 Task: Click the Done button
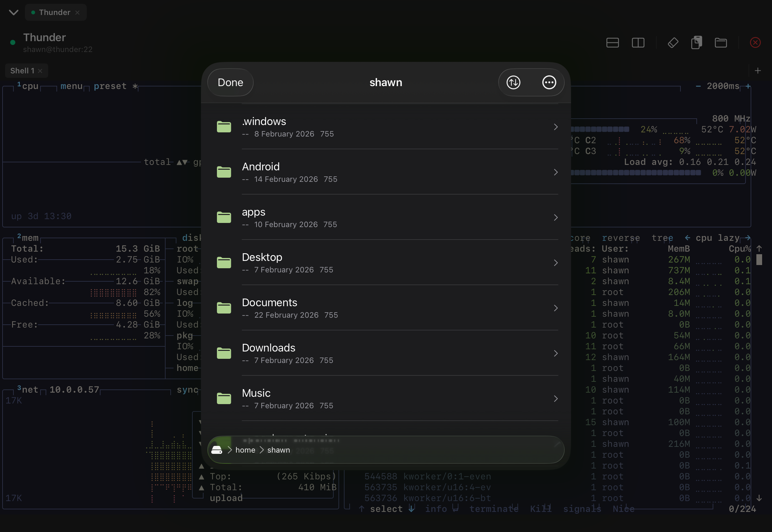(230, 82)
